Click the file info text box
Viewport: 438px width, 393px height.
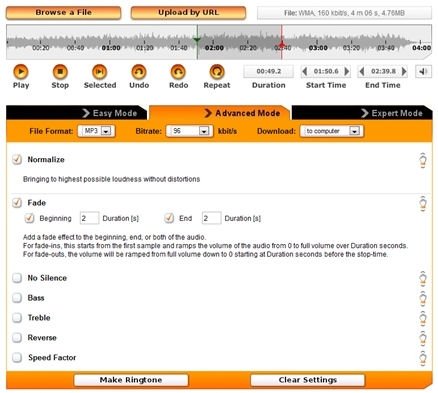coord(344,13)
